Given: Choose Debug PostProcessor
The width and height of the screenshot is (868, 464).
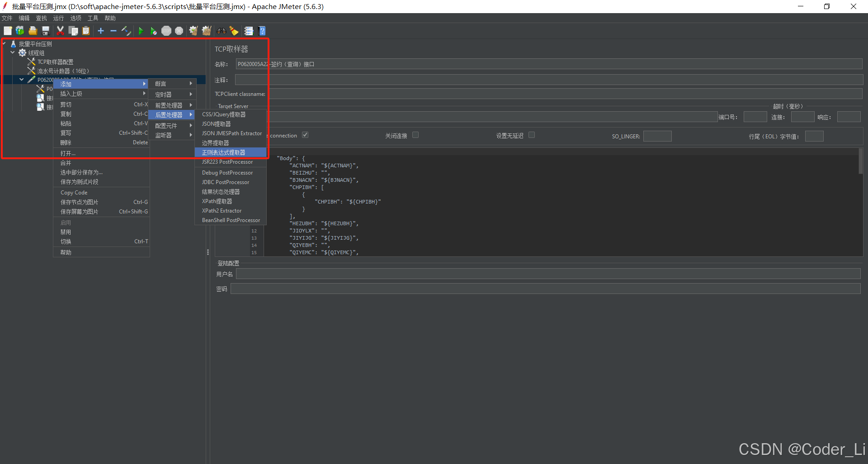Looking at the screenshot, I should tap(231, 173).
